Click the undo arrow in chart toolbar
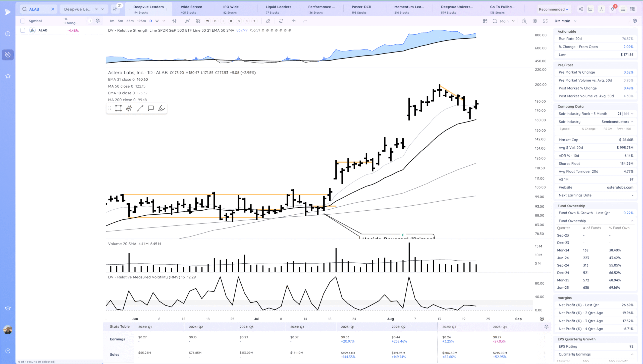 [x=294, y=21]
